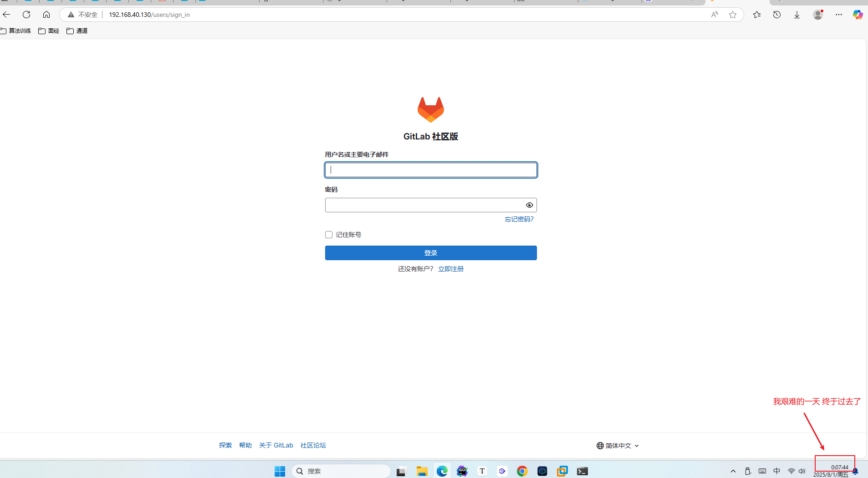Open the browser history icon

pyautogui.click(x=777, y=15)
